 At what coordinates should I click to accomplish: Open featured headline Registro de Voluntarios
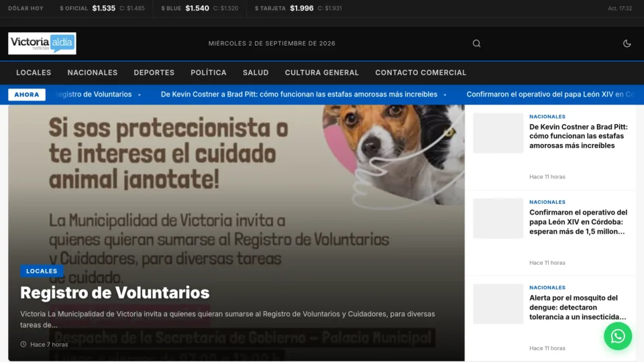click(x=115, y=293)
